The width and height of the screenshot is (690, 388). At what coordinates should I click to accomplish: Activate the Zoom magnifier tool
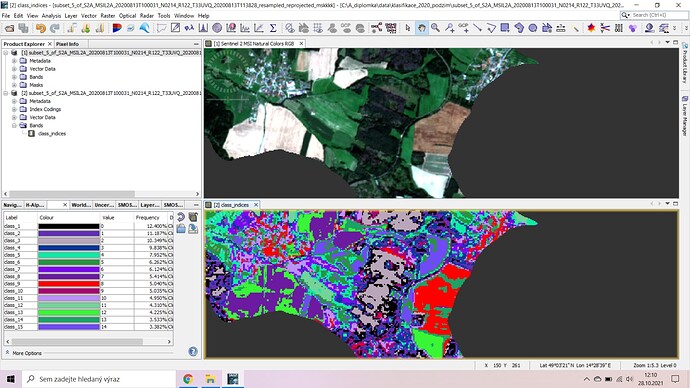435,28
